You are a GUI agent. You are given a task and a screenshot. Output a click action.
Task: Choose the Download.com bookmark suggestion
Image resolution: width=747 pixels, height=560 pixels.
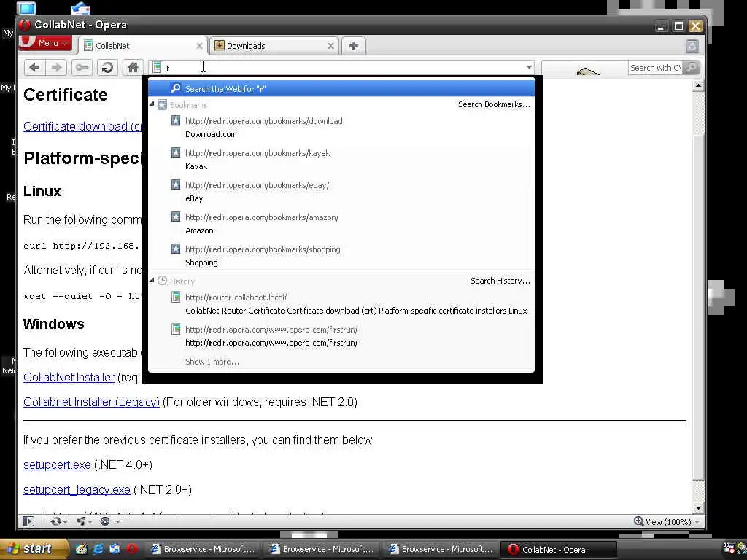(x=341, y=128)
